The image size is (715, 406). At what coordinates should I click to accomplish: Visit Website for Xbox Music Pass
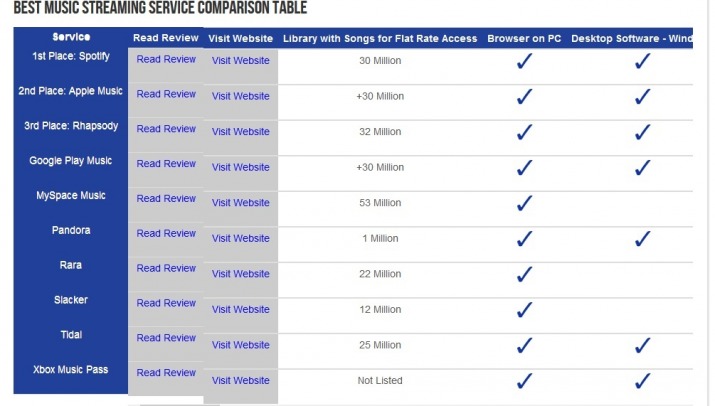(x=240, y=381)
